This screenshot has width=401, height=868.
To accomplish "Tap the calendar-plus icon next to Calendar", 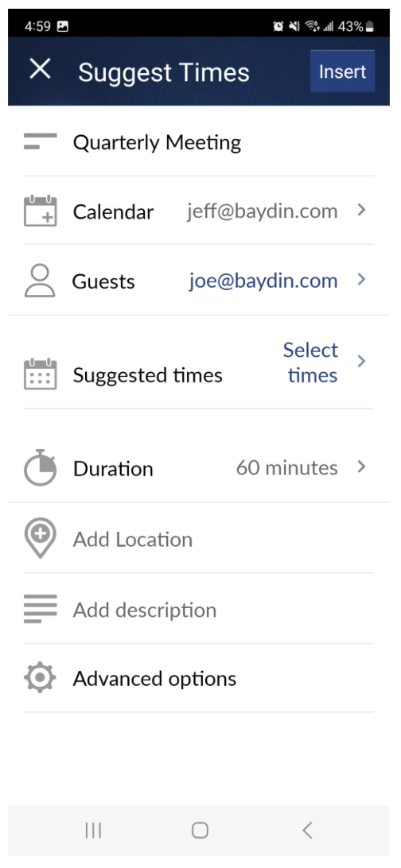I will (40, 211).
